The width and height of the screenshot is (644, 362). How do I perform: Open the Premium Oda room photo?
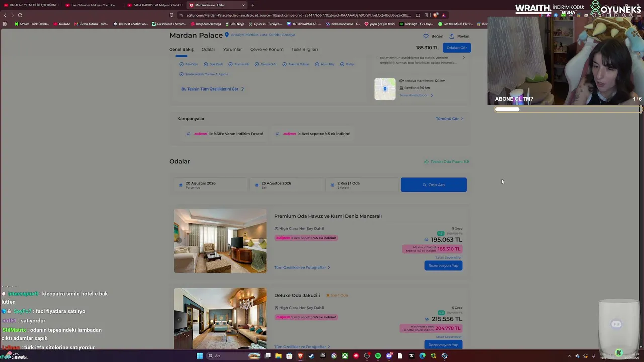point(220,241)
